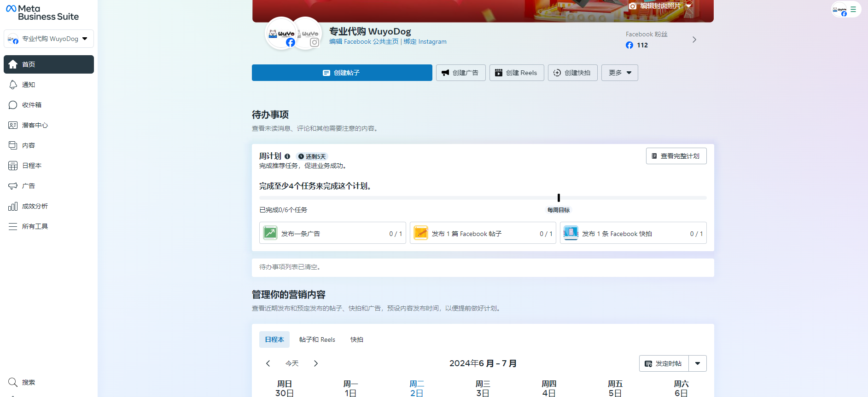Image resolution: width=868 pixels, height=397 pixels.
Task: Switch to the 帖子和 Reels tab
Action: click(x=317, y=339)
